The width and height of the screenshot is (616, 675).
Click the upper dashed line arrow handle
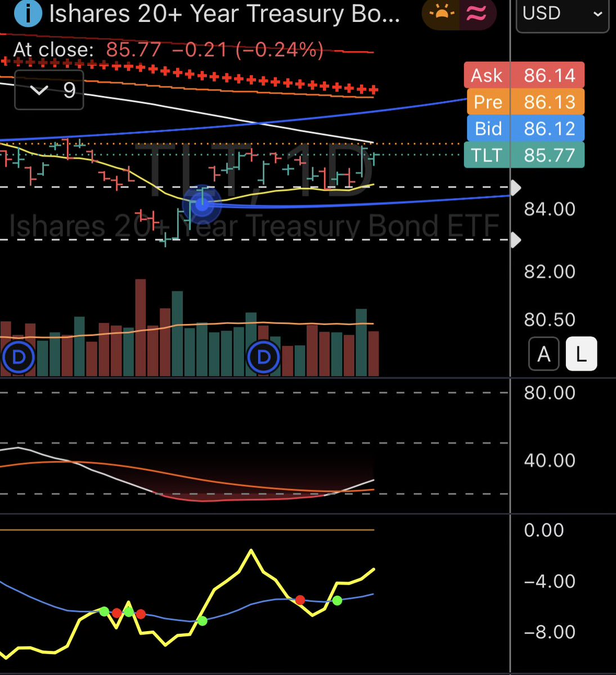coord(516,187)
